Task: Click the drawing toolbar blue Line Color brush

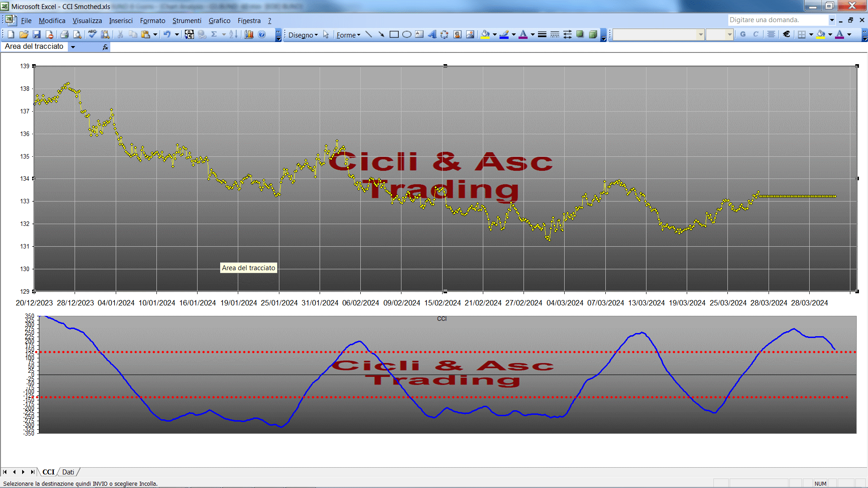Action: (504, 34)
